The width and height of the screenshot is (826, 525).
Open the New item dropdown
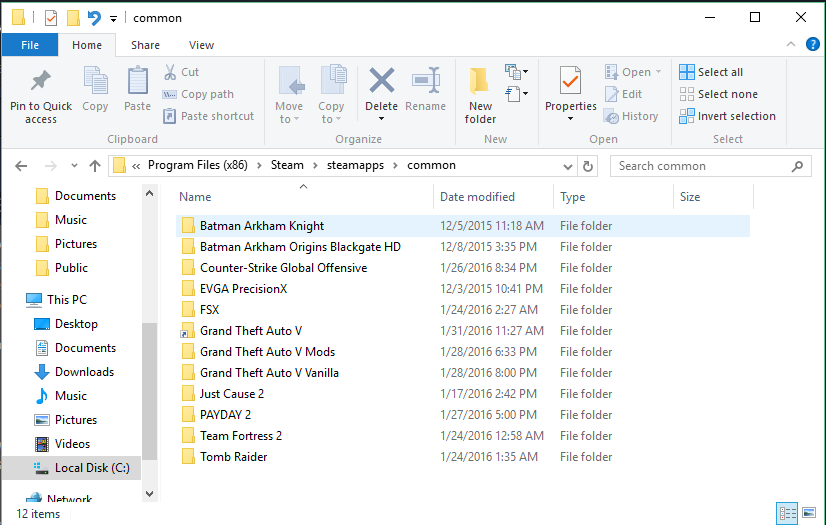(516, 72)
